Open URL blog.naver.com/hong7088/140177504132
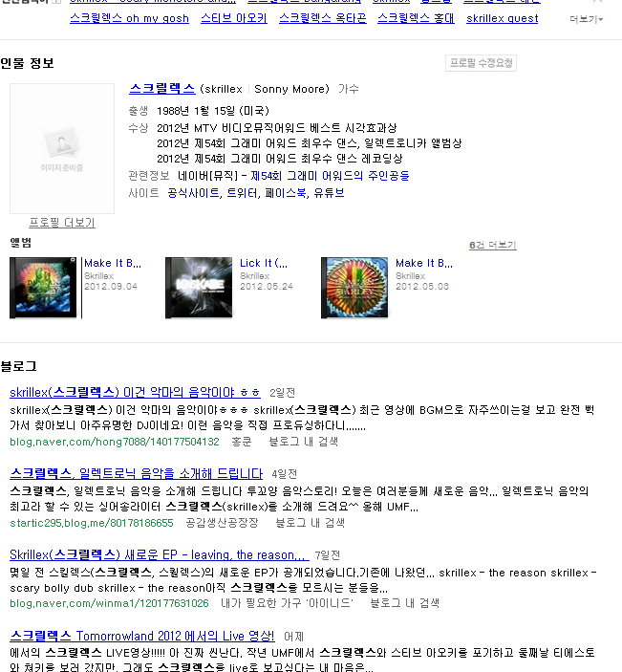Viewport: 622px width, 672px height. [115, 442]
